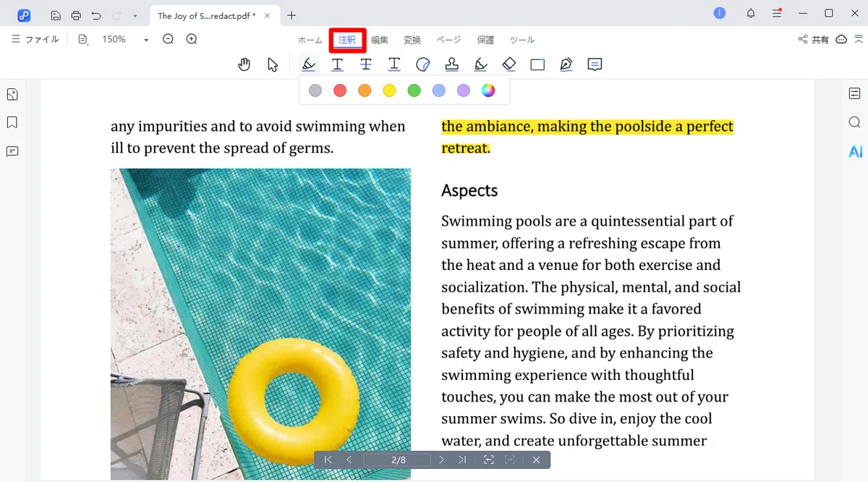Click the actual size view icon
The height and width of the screenshot is (482, 868).
pos(509,460)
